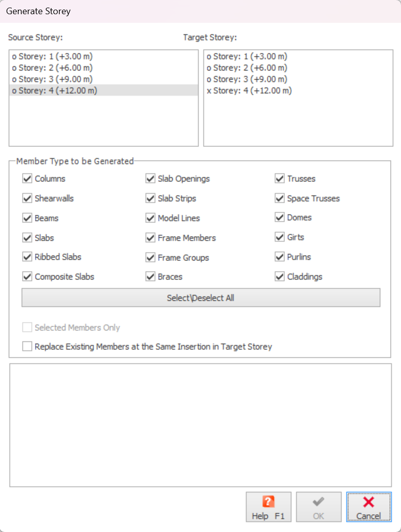
Task: Uncheck the Slab Openings option
Action: [151, 179]
